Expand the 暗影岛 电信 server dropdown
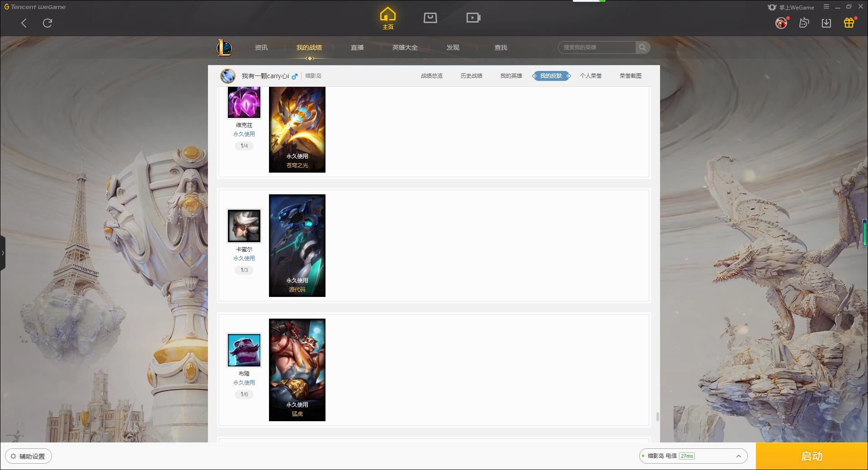The width and height of the screenshot is (868, 470). tap(693, 456)
